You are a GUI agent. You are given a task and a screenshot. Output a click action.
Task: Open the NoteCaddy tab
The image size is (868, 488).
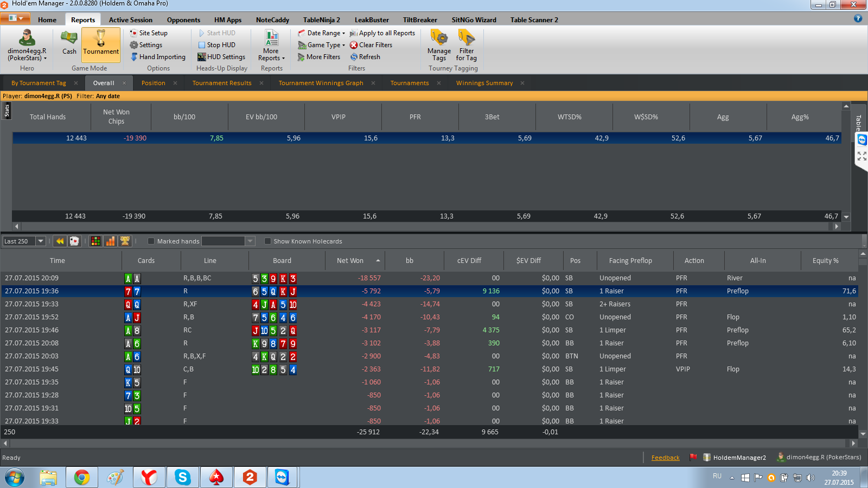point(272,20)
